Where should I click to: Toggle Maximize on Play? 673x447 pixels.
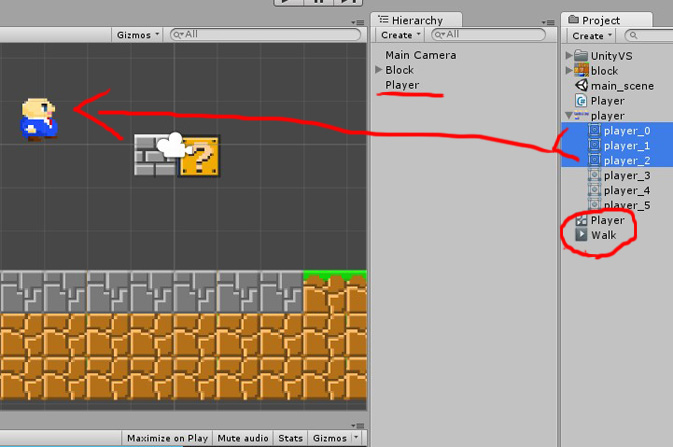pos(167,438)
